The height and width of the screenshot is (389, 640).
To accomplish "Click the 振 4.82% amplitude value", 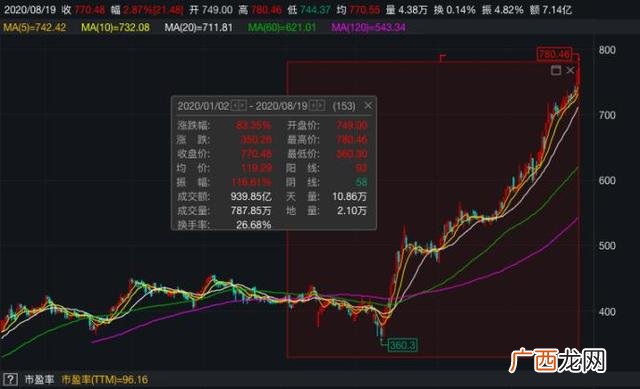I will click(x=502, y=9).
